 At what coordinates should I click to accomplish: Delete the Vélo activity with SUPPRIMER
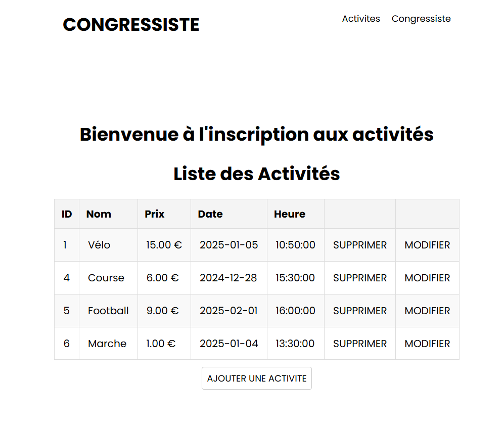coord(360,245)
